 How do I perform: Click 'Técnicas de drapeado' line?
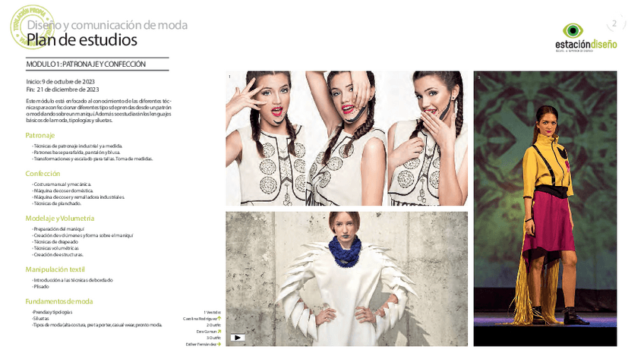click(55, 242)
